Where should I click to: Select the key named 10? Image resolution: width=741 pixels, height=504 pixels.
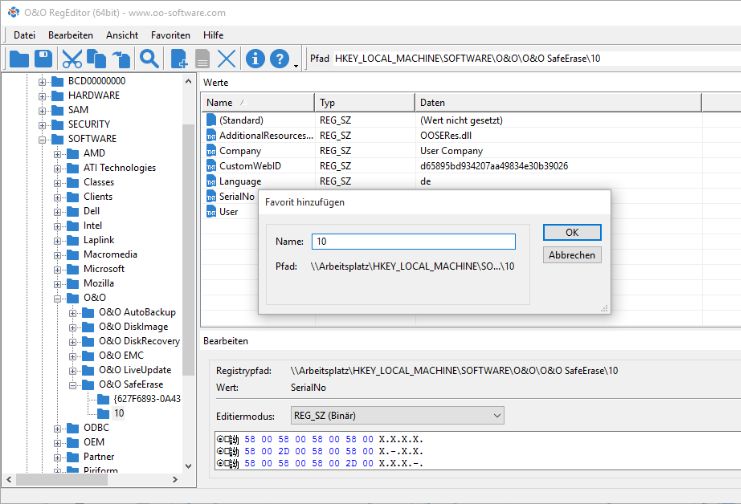pos(119,413)
